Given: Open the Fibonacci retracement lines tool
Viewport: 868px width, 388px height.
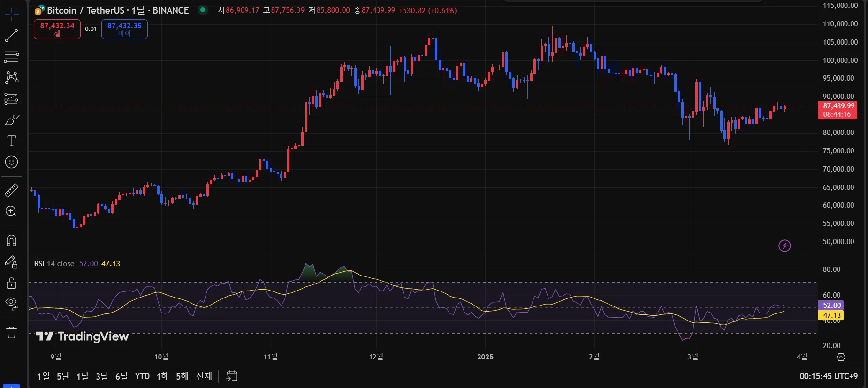Looking at the screenshot, I should click(x=11, y=56).
